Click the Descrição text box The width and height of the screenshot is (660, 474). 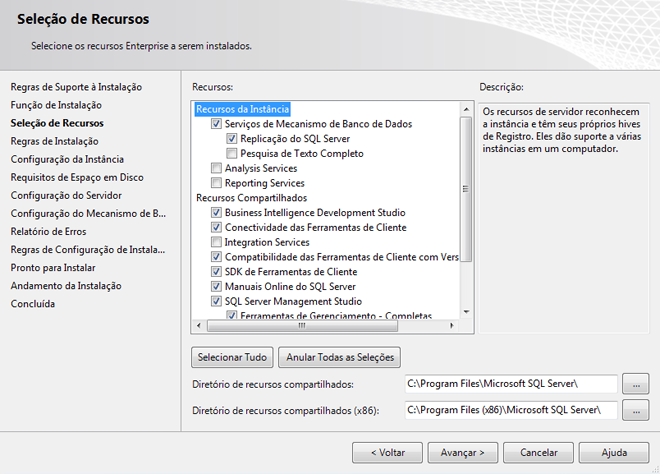[564, 218]
